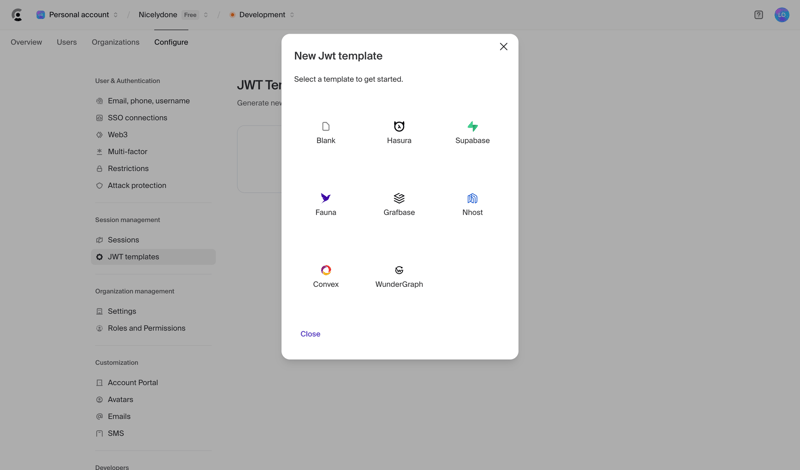Choose the Hasura template
Viewport: 800px width, 470px height.
pyautogui.click(x=399, y=133)
